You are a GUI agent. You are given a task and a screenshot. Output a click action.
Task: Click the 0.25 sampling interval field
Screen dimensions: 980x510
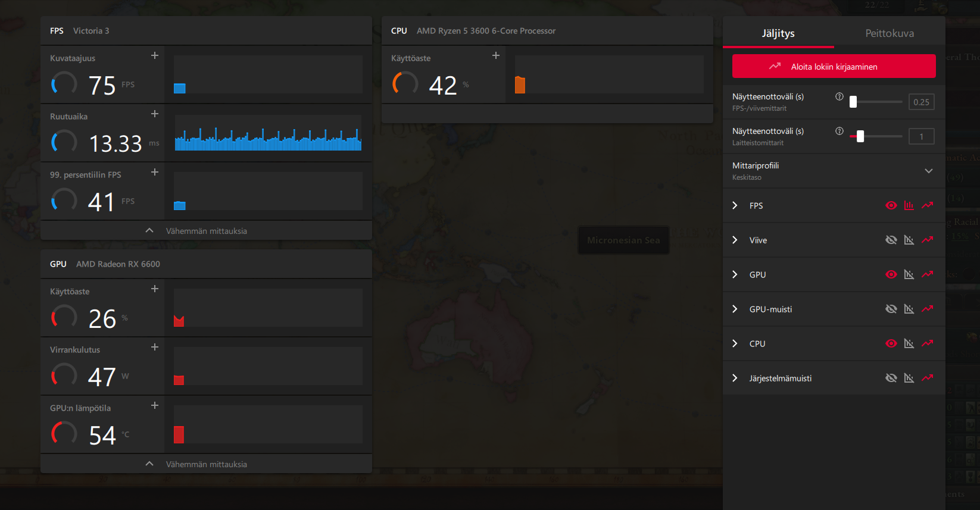(921, 102)
